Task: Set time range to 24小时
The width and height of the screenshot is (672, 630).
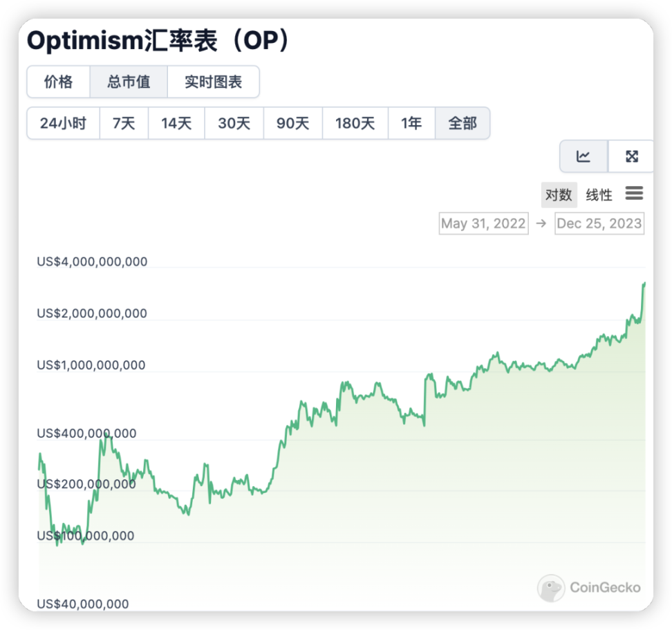Action: [x=63, y=123]
